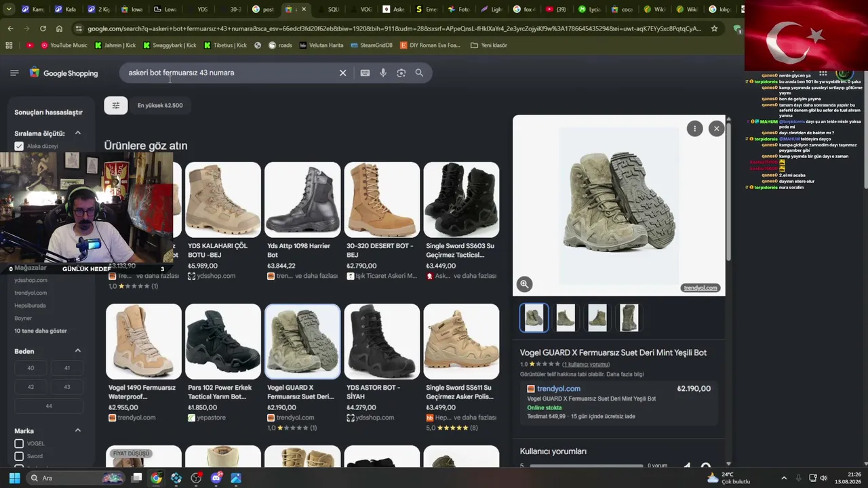This screenshot has height=488, width=868.
Task: Collapse the 'Sıralama ölçütü' section
Action: (x=77, y=134)
